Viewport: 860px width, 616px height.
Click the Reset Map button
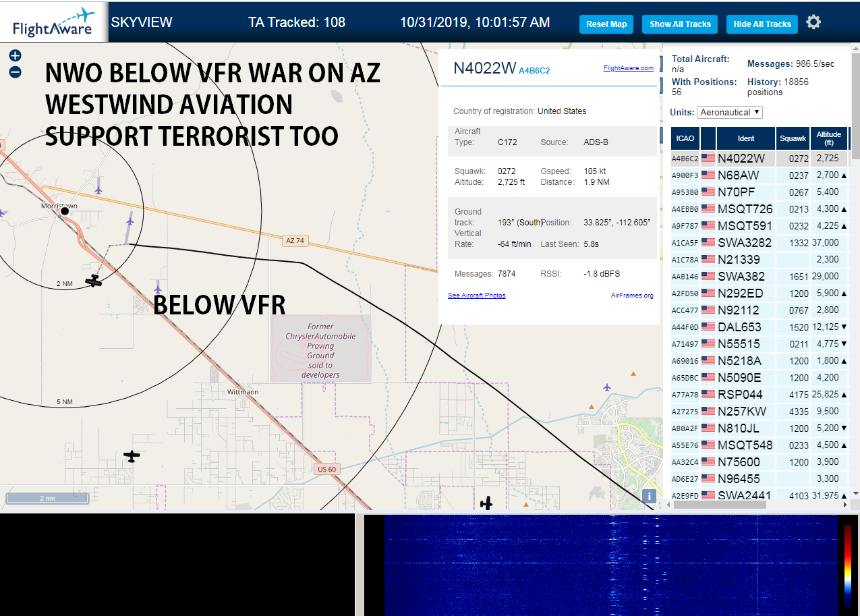click(606, 24)
